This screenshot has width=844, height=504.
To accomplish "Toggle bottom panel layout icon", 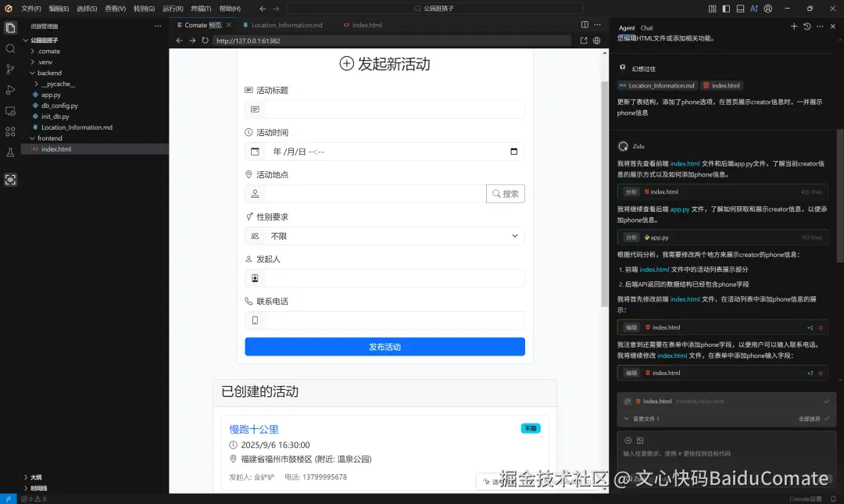I will [740, 9].
